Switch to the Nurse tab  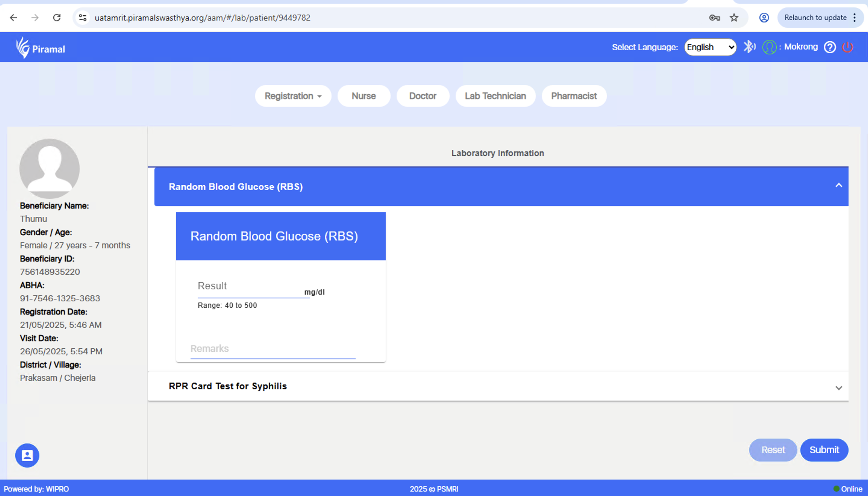click(x=363, y=96)
